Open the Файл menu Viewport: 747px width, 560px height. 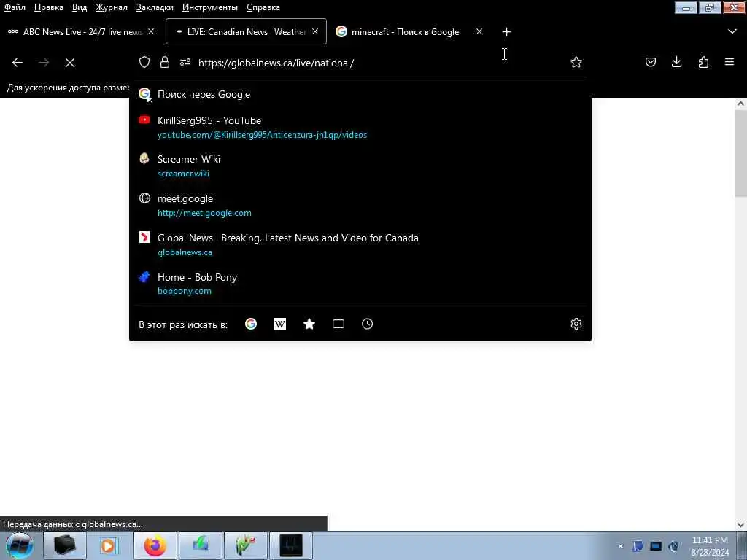coord(15,7)
